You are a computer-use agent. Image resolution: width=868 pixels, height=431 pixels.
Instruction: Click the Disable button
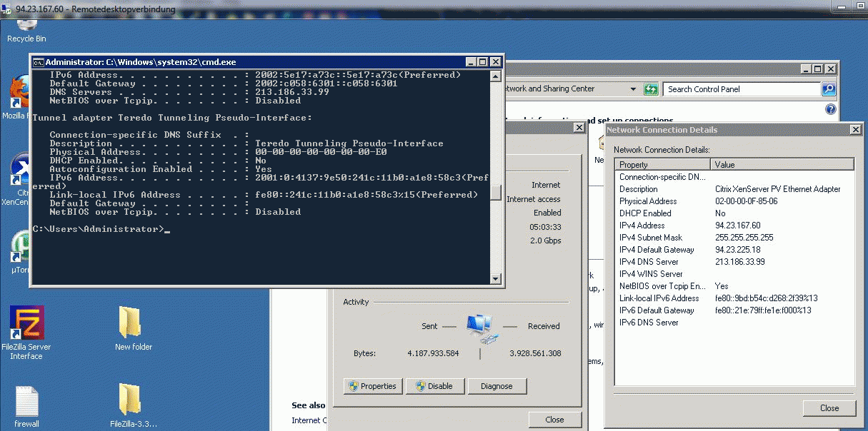point(434,386)
